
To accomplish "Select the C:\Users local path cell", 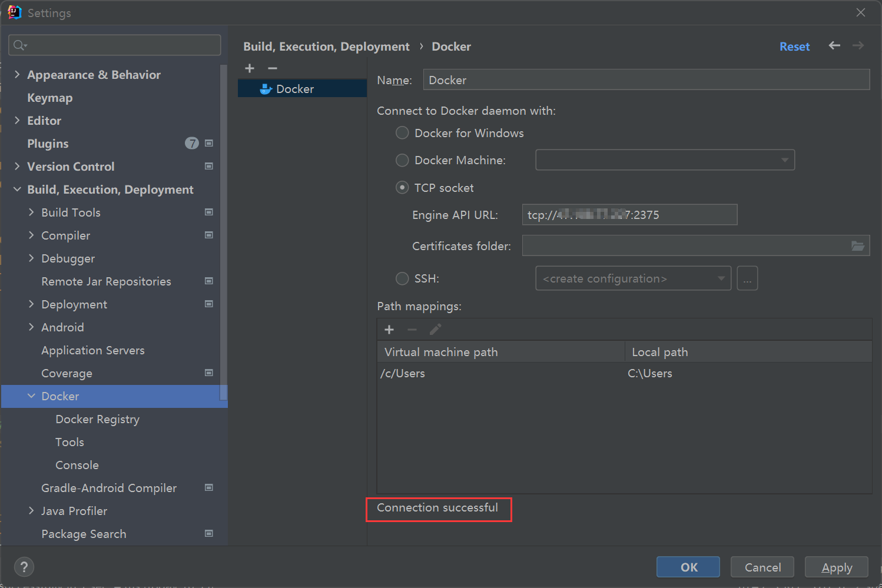I will point(748,373).
